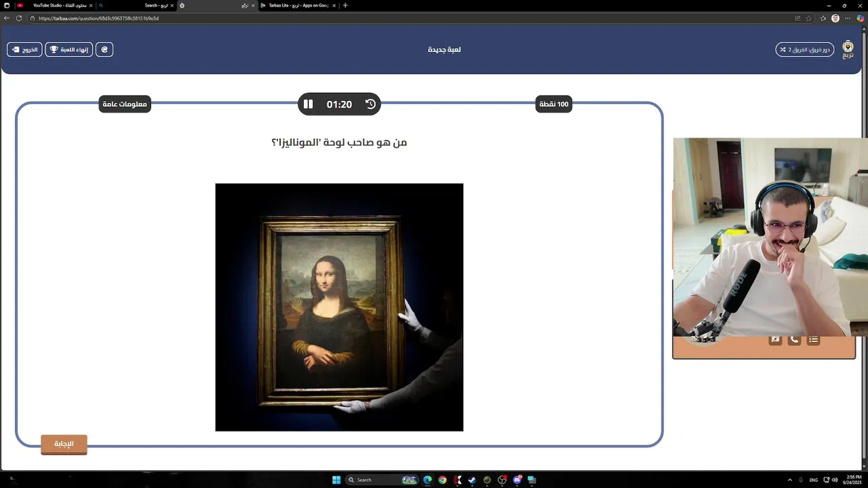Open the favorites list icon
Screen dimensions: 868x488
coord(823,18)
